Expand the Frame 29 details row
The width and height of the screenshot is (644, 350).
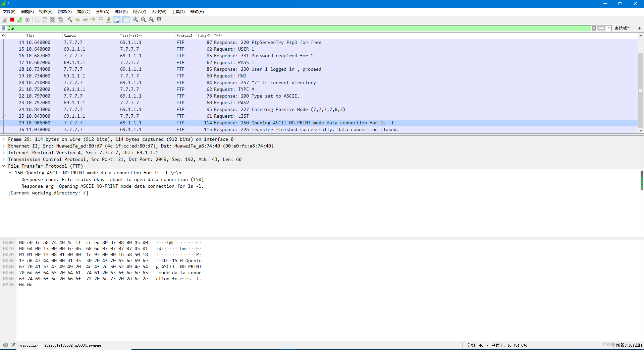coord(4,139)
